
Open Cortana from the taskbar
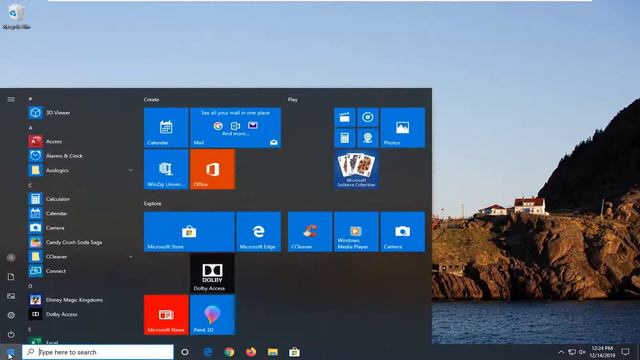pyautogui.click(x=185, y=352)
